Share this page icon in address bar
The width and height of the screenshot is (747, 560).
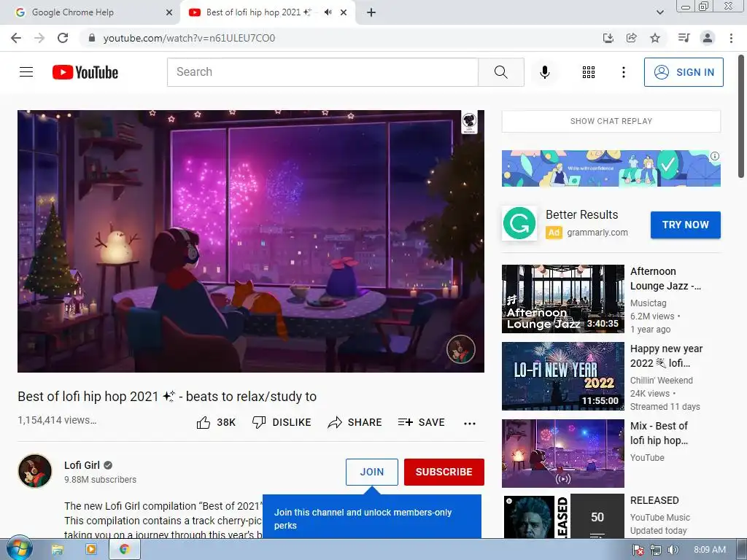point(631,38)
